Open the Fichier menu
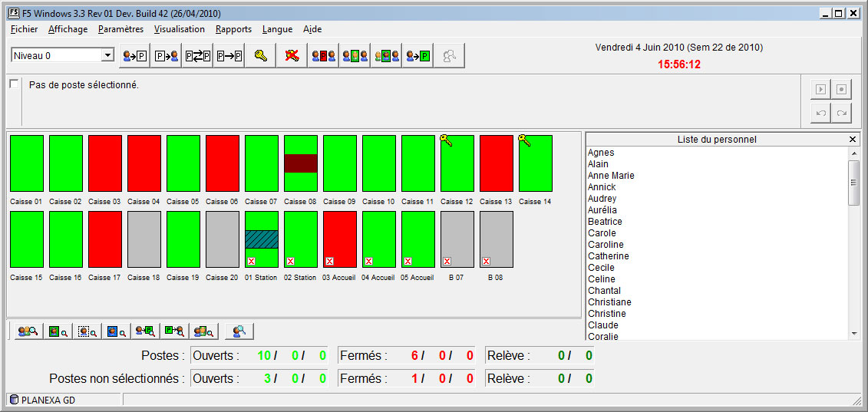Viewport: 868px width, 412px height. click(25, 29)
